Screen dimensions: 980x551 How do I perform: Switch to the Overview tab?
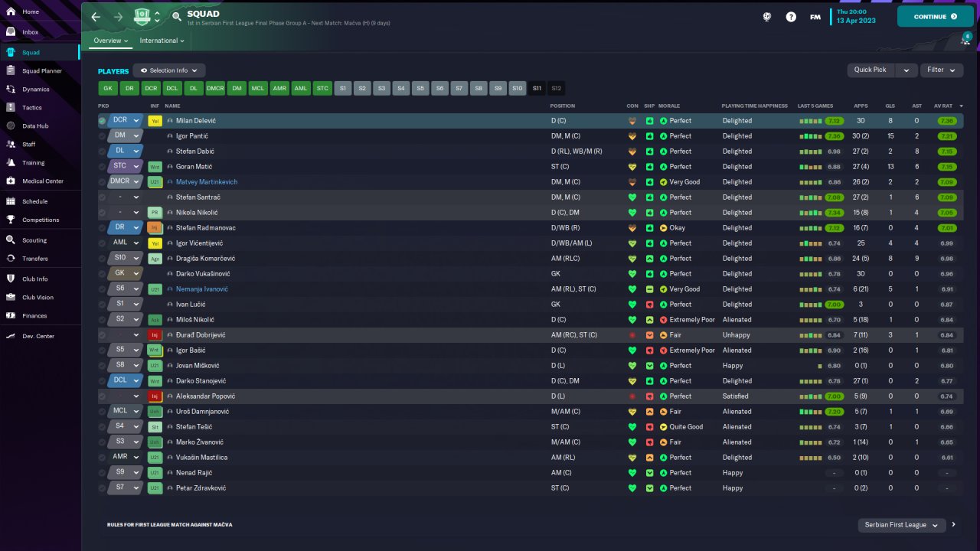coord(111,41)
